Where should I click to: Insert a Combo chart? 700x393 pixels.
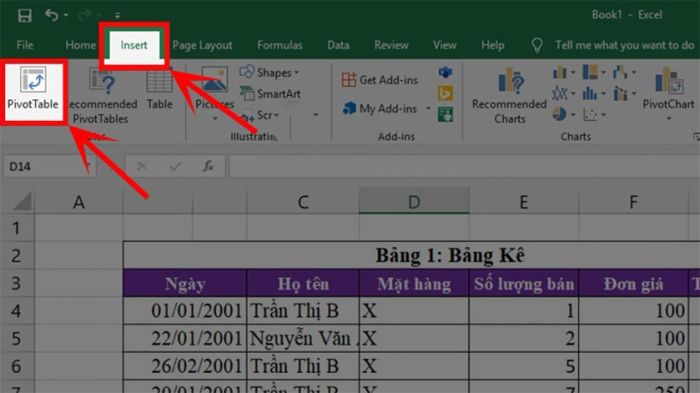click(x=624, y=94)
